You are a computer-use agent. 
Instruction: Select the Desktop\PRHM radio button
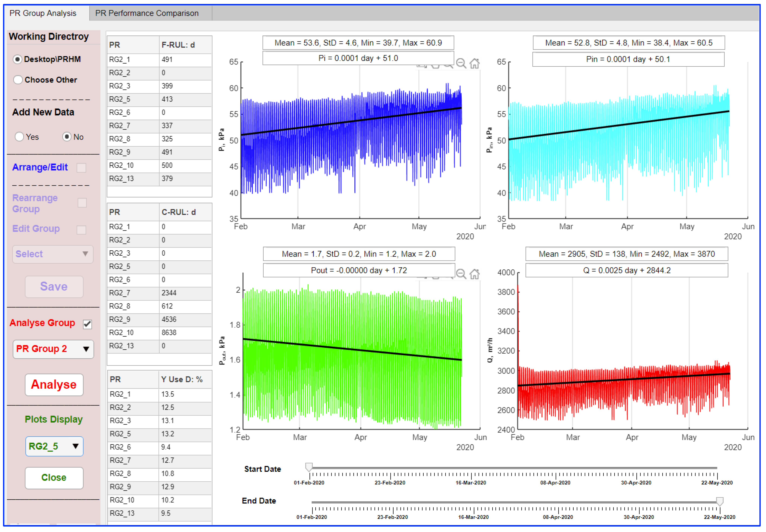[18, 59]
